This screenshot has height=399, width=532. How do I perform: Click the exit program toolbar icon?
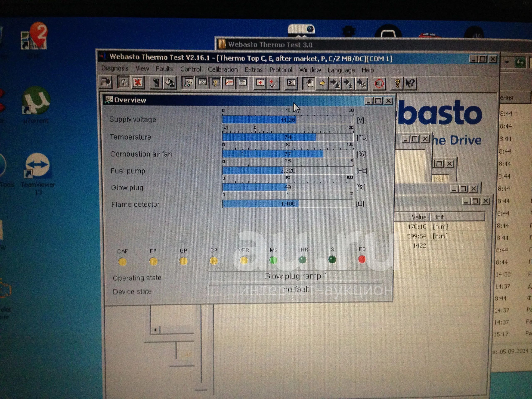click(x=106, y=82)
